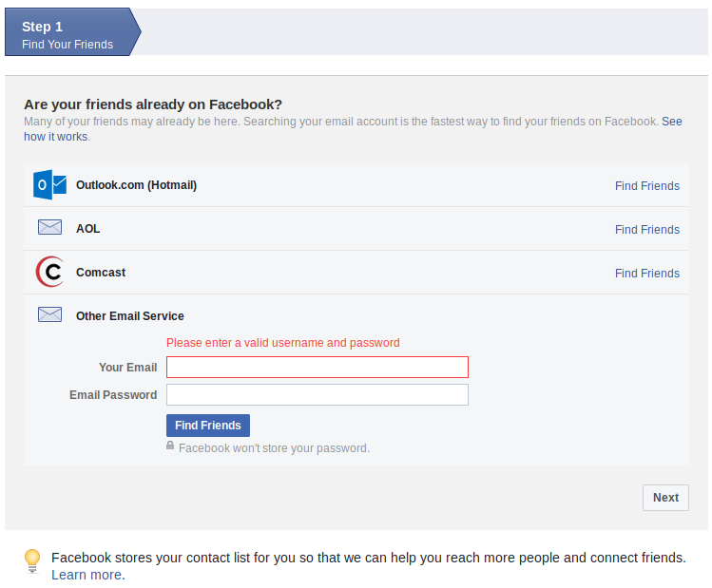Find friends via Comcast link
712x588 pixels.
646,274
